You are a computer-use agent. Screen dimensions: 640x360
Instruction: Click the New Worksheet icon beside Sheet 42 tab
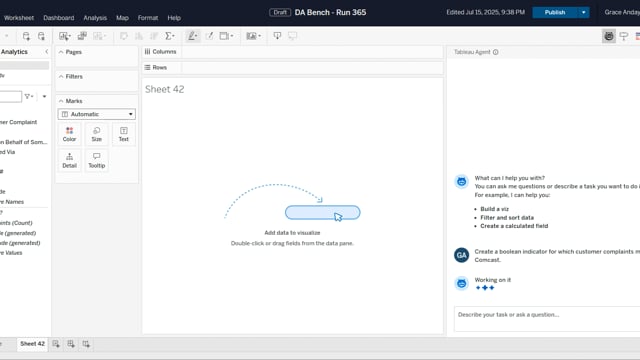(56, 344)
